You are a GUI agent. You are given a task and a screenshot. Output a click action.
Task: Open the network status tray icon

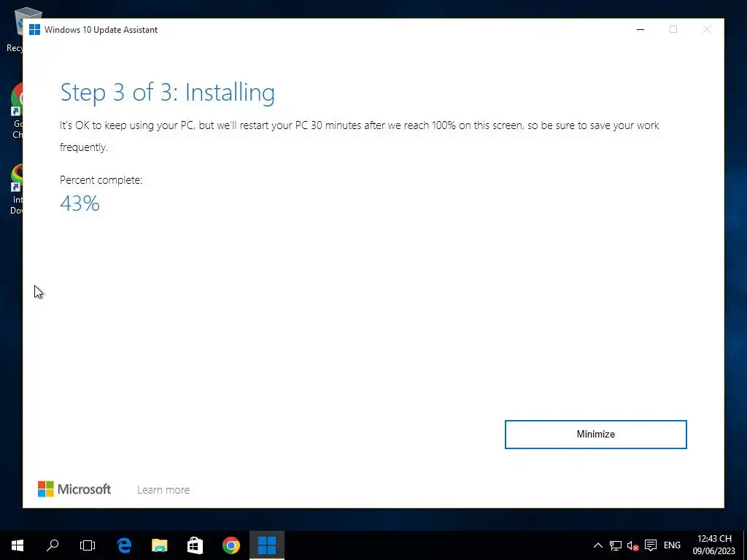(x=616, y=545)
